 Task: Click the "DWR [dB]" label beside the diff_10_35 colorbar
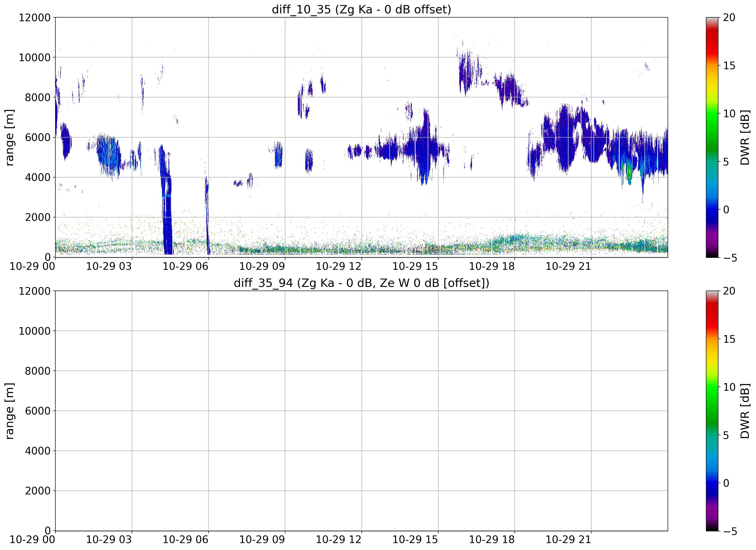[745, 137]
